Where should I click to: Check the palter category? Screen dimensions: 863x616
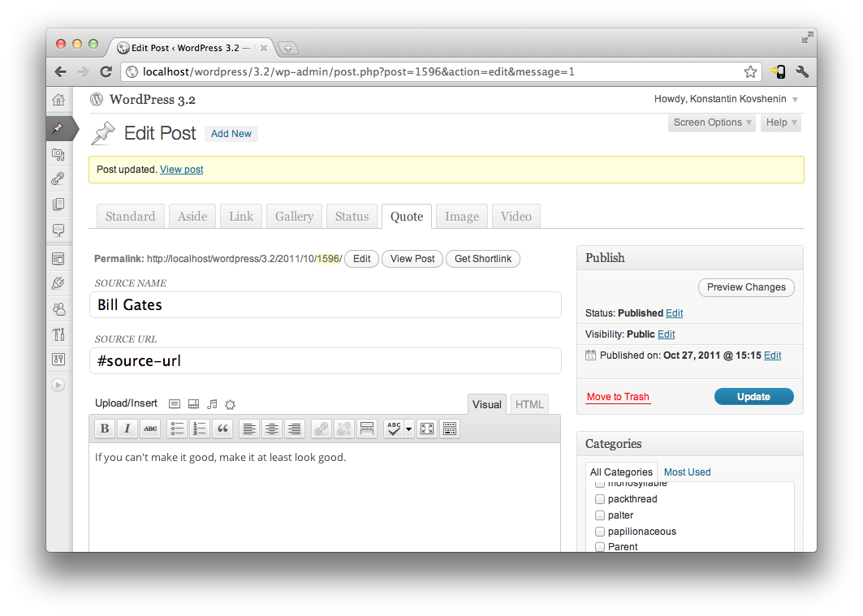coord(600,515)
